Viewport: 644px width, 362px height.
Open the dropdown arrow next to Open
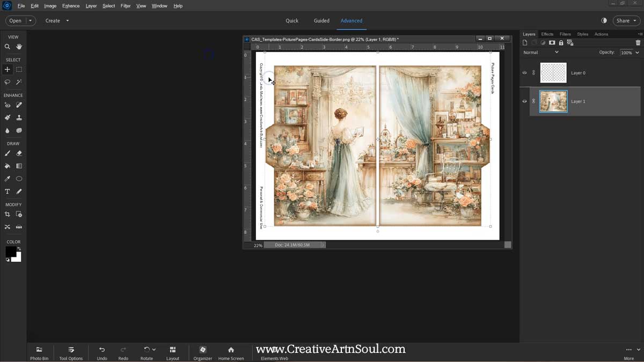point(30,21)
